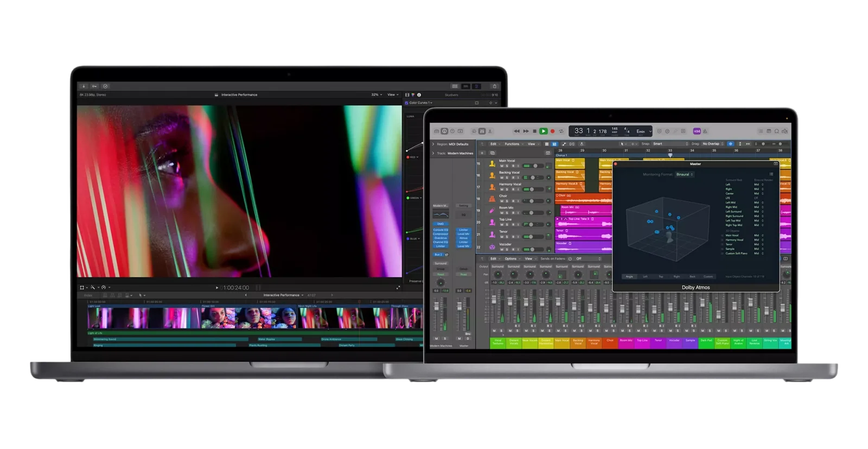Toggle Flex view in the Tracks area
868x449 pixels.
pyautogui.click(x=572, y=144)
